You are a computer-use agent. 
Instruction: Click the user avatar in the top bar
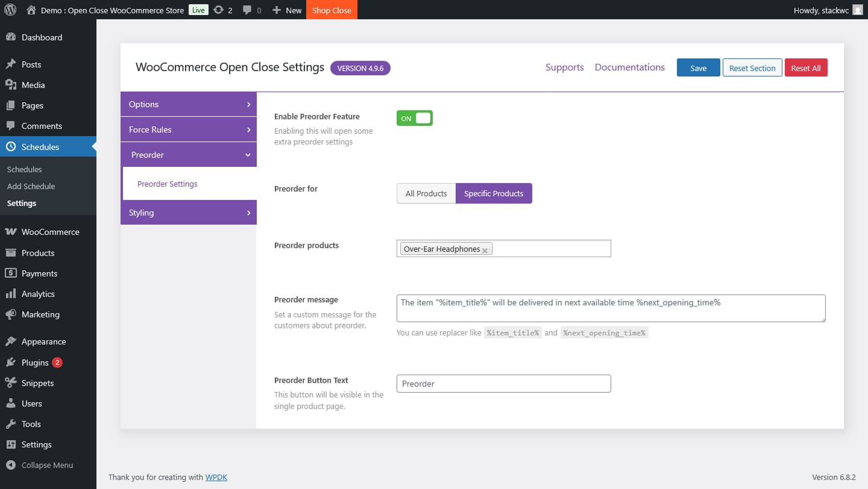coord(857,10)
